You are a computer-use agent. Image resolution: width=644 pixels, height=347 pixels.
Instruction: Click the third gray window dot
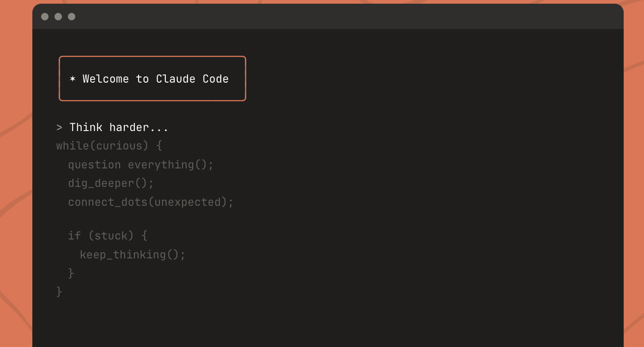coord(72,17)
